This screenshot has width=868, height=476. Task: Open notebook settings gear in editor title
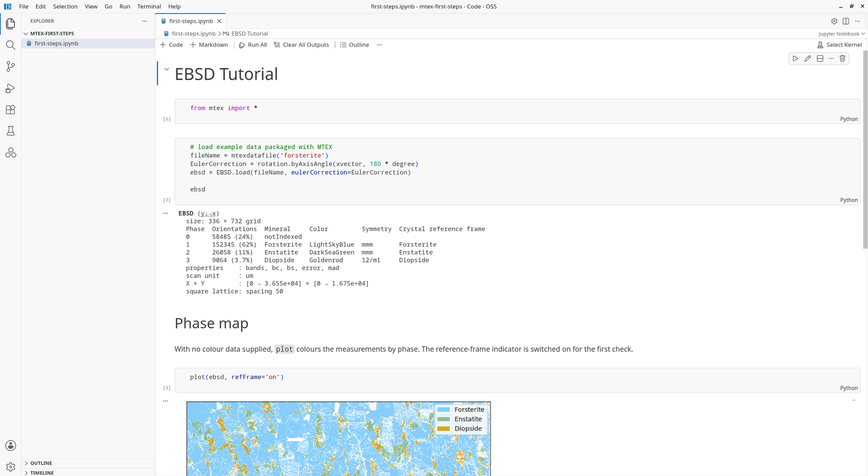834,21
